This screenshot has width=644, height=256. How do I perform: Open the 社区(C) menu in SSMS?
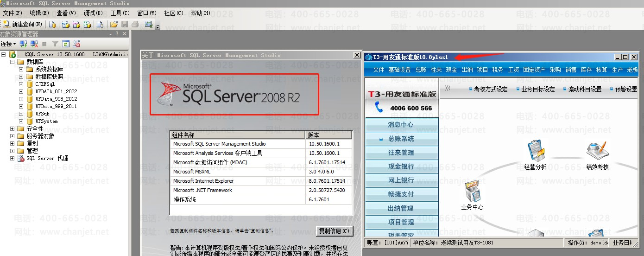pyautogui.click(x=174, y=13)
